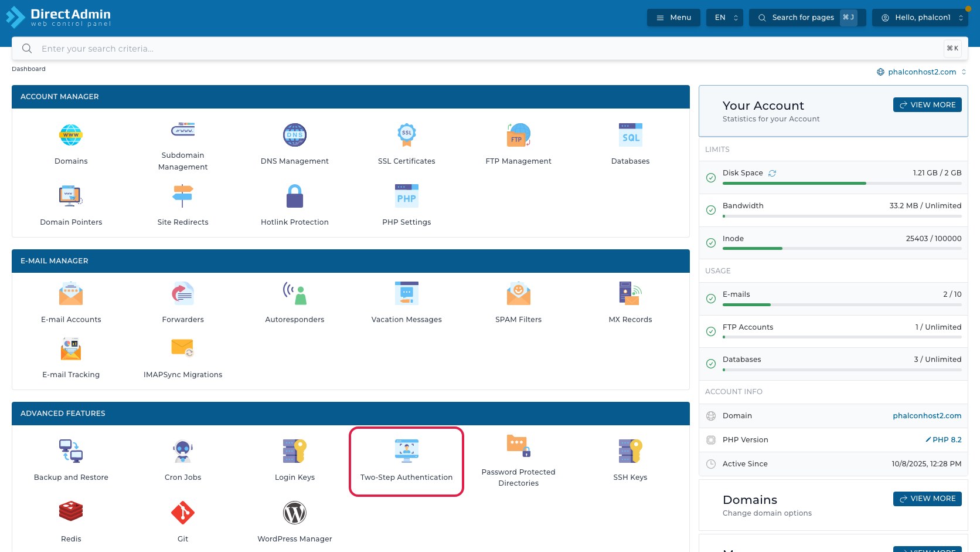This screenshot has height=552, width=980.
Task: Open the Domains icon
Action: pos(71,135)
